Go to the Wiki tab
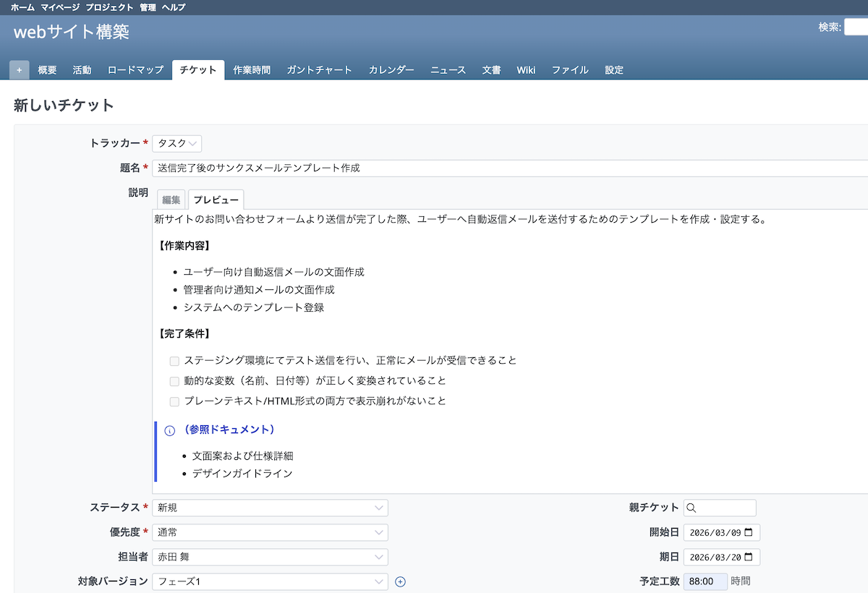This screenshot has height=593, width=868. coord(526,70)
